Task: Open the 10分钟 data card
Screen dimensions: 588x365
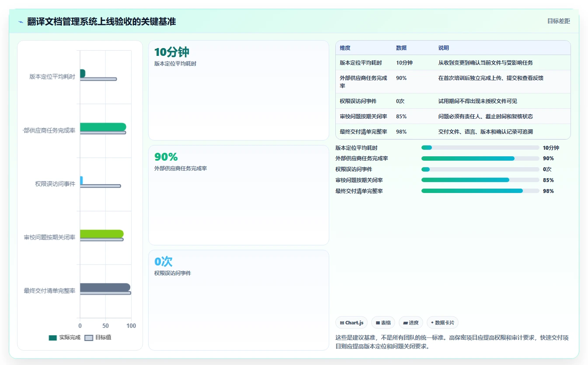Action: 239,90
